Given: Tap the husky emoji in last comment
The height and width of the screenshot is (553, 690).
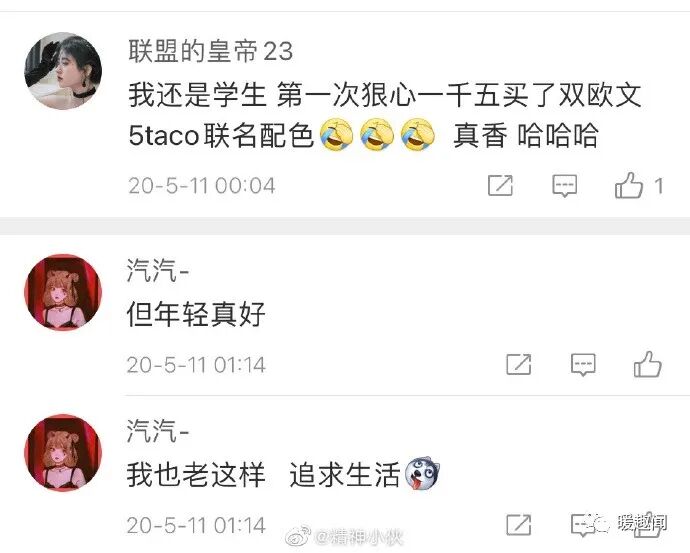Looking at the screenshot, I should (422, 473).
